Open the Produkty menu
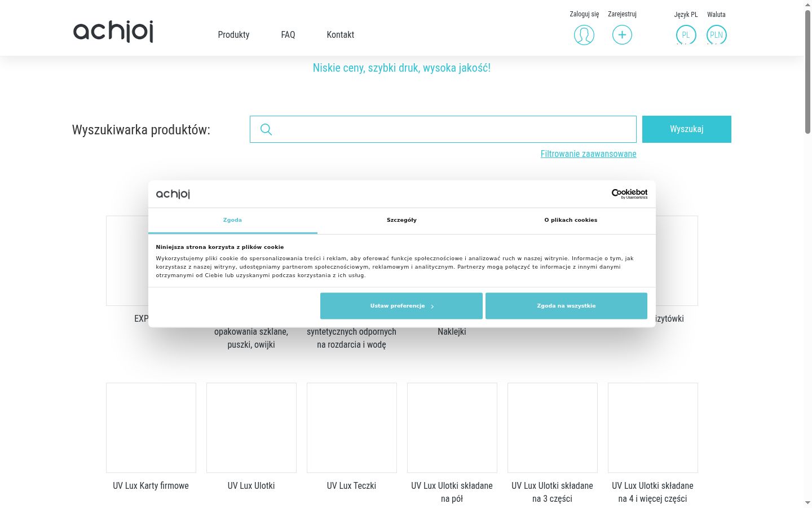This screenshot has width=812, height=508. pos(233,35)
